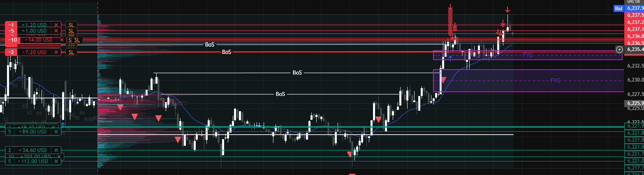
Task: Close the -10 position showing -14.00 USD
Action: [62, 40]
